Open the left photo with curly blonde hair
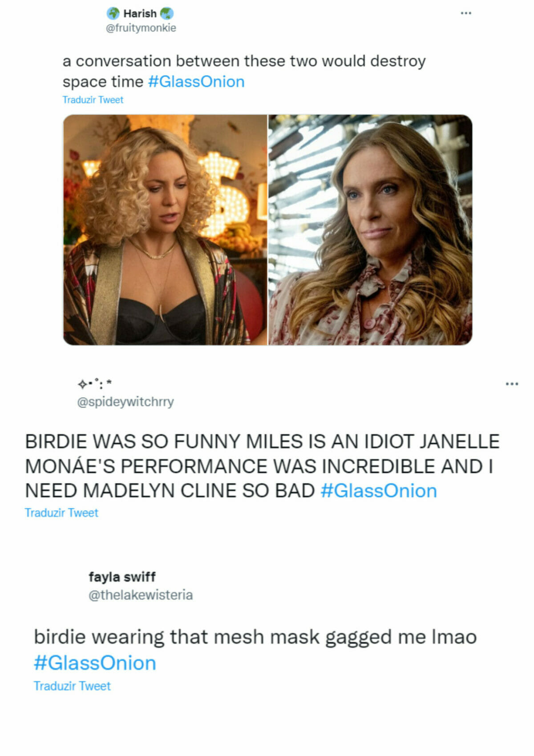 pyautogui.click(x=165, y=230)
